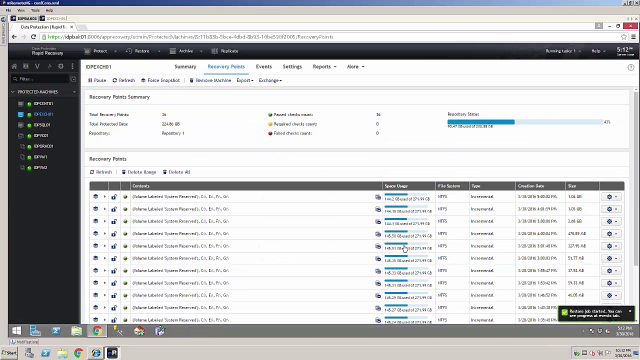Image resolution: width=640 pixels, height=360 pixels.
Task: Click the mount icon on 1.06 GB row
Action: [x=96, y=196]
